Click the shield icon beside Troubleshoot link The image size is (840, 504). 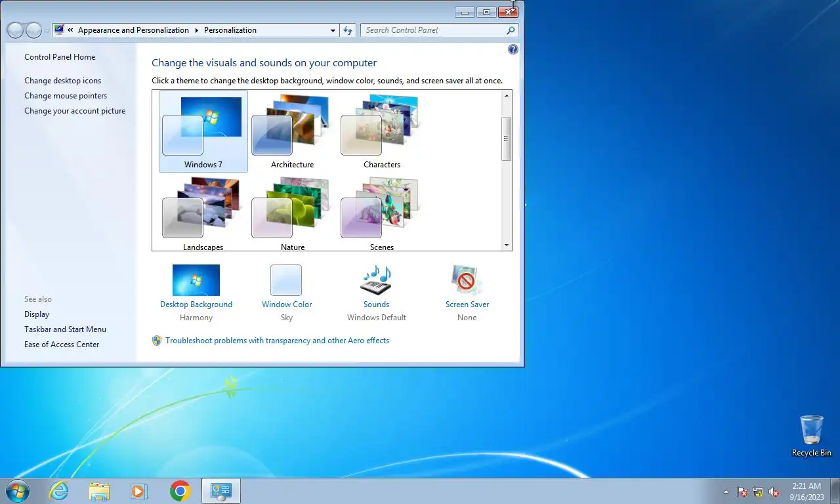coord(157,341)
